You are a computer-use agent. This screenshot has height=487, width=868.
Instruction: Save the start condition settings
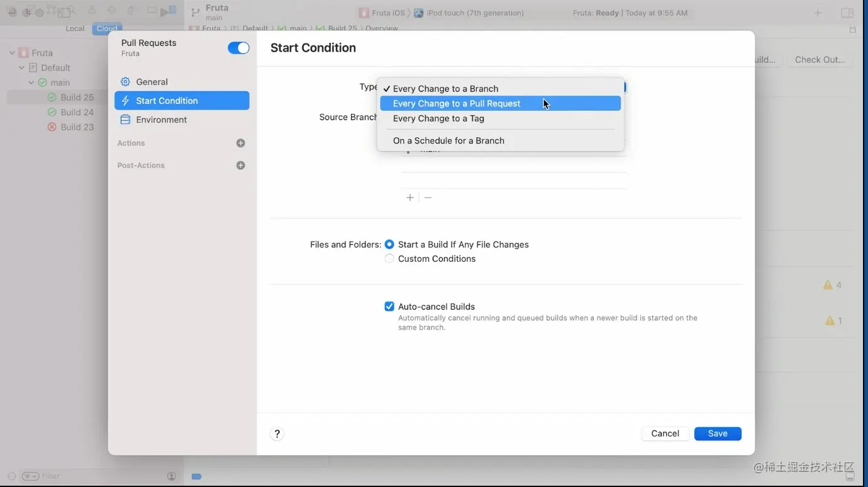tap(718, 434)
